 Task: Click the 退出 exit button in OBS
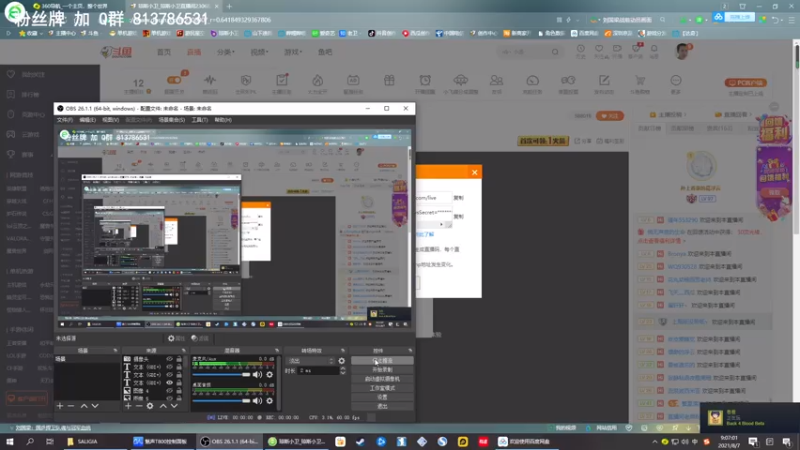point(382,407)
